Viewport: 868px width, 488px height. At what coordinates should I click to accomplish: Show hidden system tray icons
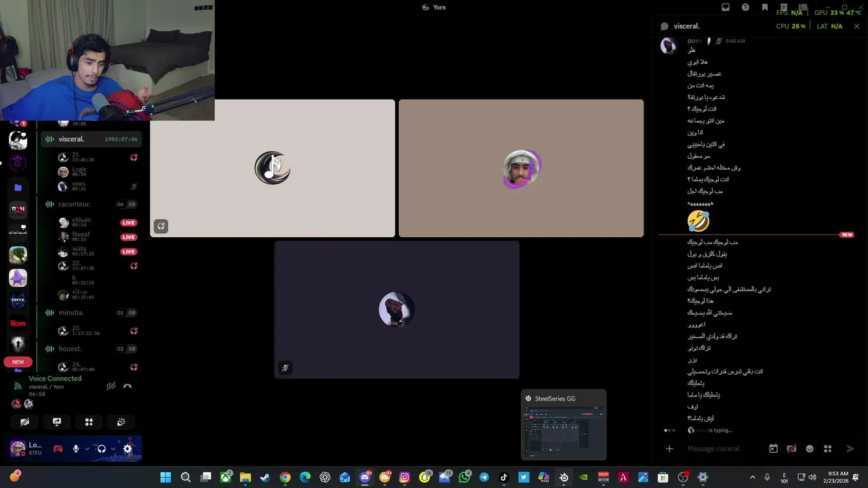point(752,477)
